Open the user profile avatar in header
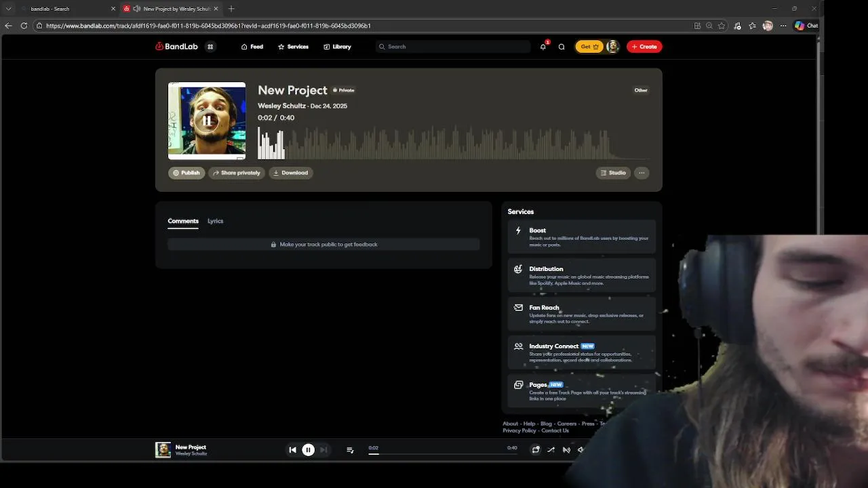 (612, 47)
